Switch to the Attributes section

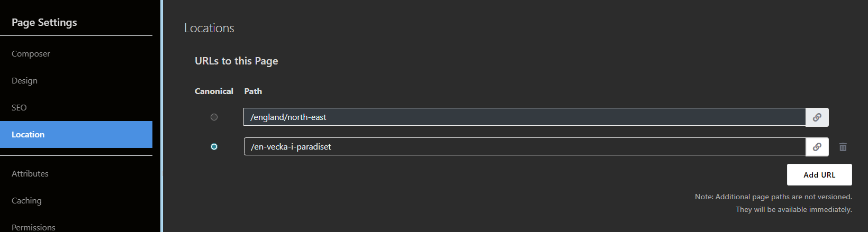point(30,174)
